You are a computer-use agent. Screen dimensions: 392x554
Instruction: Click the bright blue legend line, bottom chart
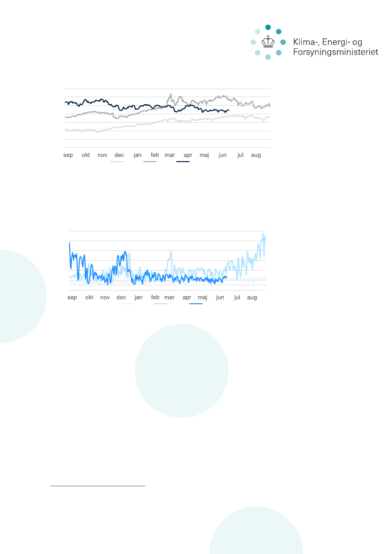(196, 304)
